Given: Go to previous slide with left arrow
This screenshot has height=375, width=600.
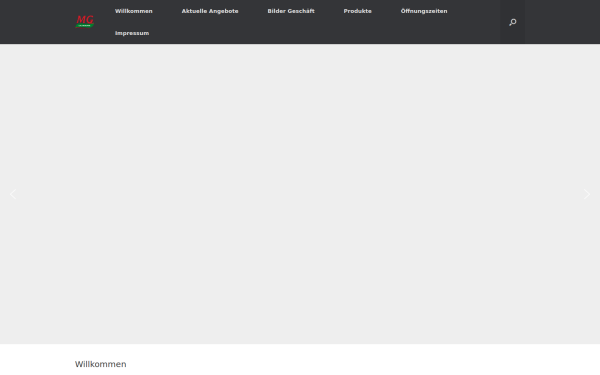Looking at the screenshot, I should 13,194.
